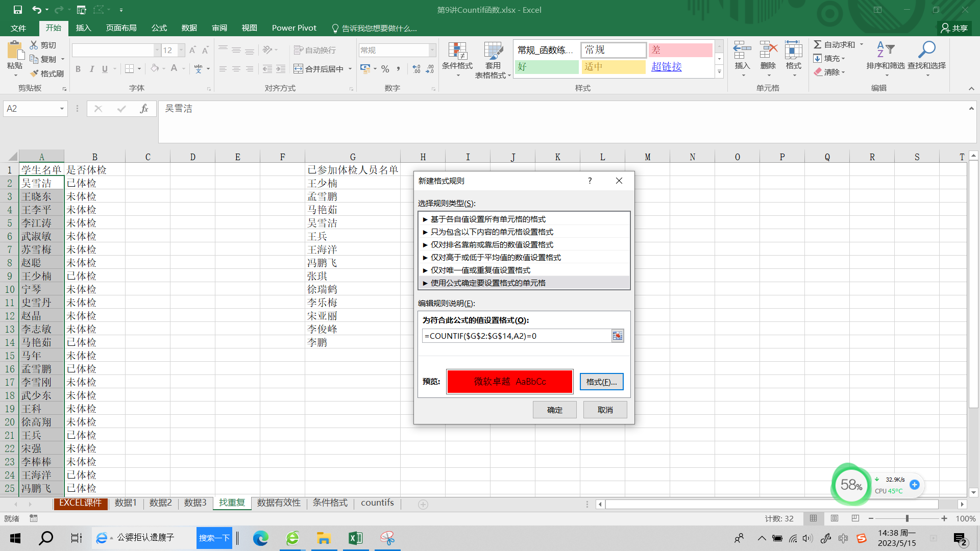
Task: Click the range selector icon in formula box
Action: [617, 336]
